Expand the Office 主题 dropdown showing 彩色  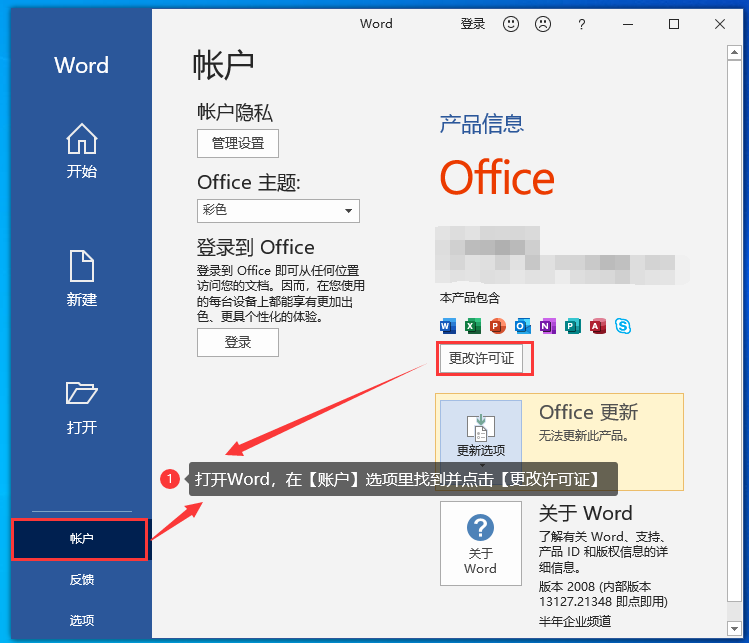click(278, 210)
